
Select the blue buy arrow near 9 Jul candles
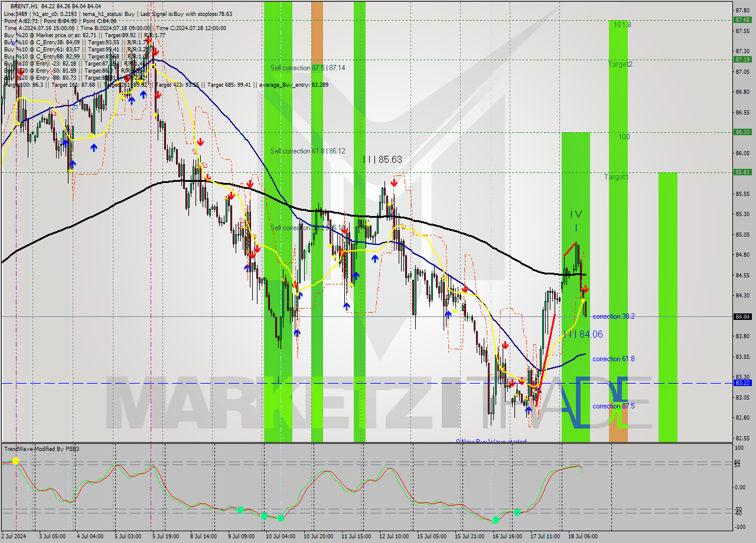point(246,269)
